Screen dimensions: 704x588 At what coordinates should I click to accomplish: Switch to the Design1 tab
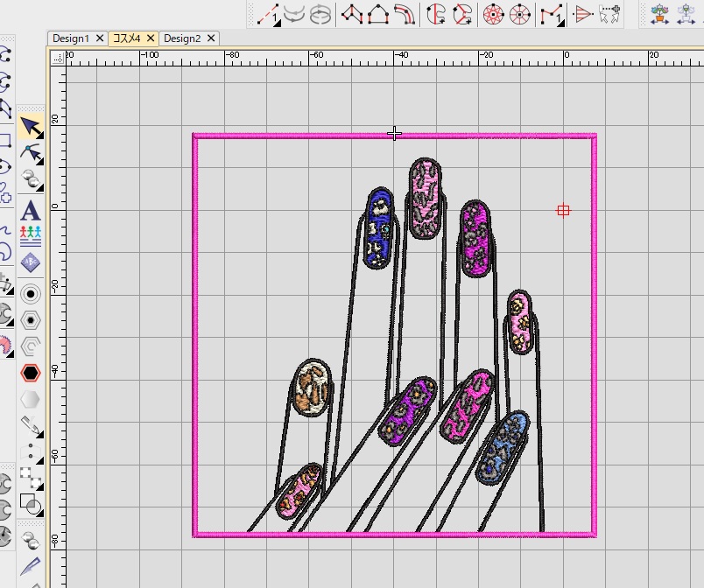[71, 38]
